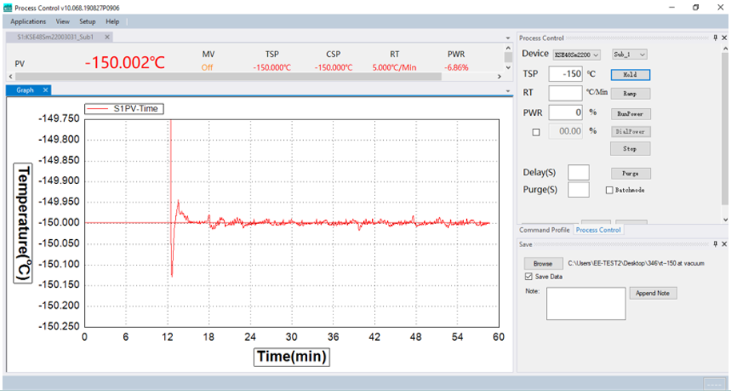
Task: Close the Graph tab
Action: click(45, 90)
